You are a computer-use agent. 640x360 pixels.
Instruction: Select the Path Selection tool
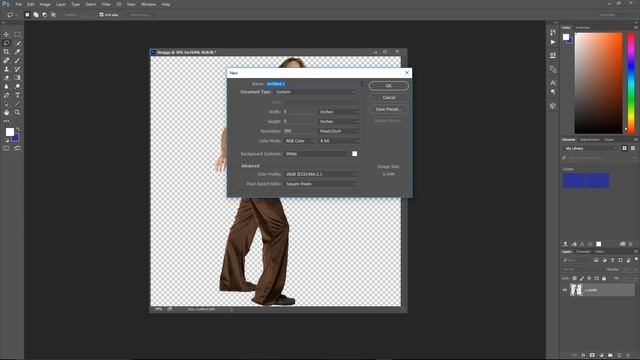[x=6, y=104]
